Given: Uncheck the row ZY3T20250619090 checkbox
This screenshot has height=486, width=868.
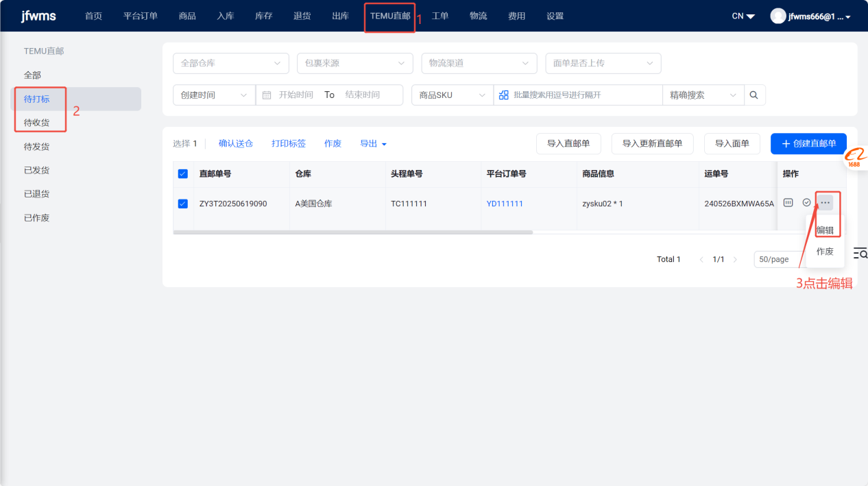Looking at the screenshot, I should click(182, 204).
